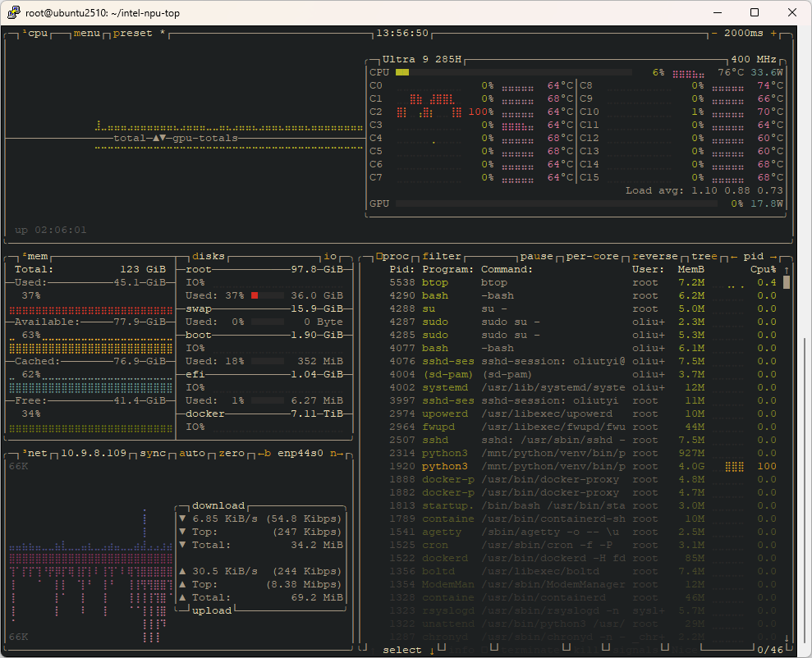Open the btop menu

(x=87, y=34)
